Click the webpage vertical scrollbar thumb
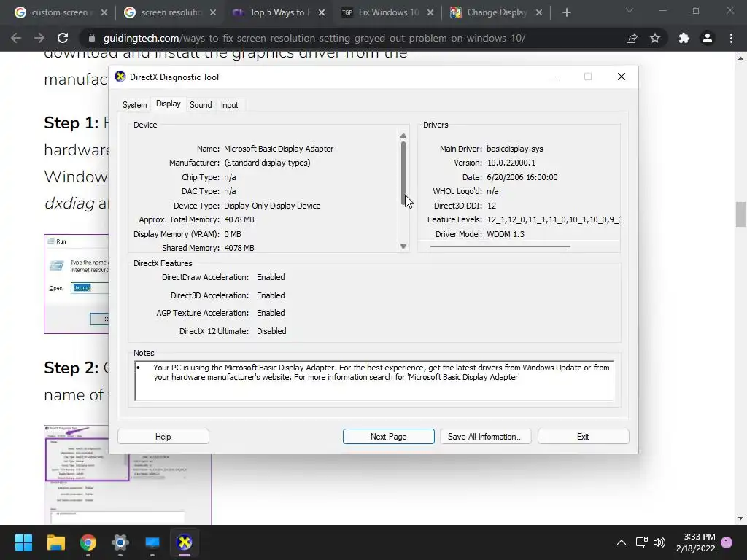The height and width of the screenshot is (560, 747). (740, 214)
